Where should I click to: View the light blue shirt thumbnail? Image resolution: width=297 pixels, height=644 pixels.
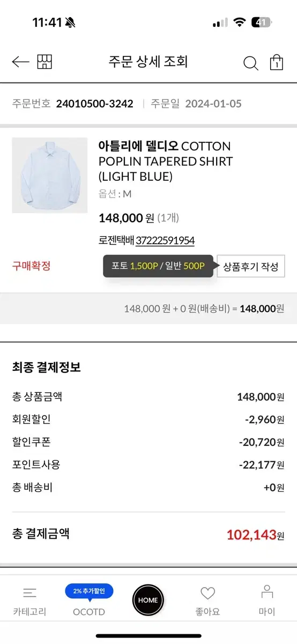pyautogui.click(x=50, y=175)
